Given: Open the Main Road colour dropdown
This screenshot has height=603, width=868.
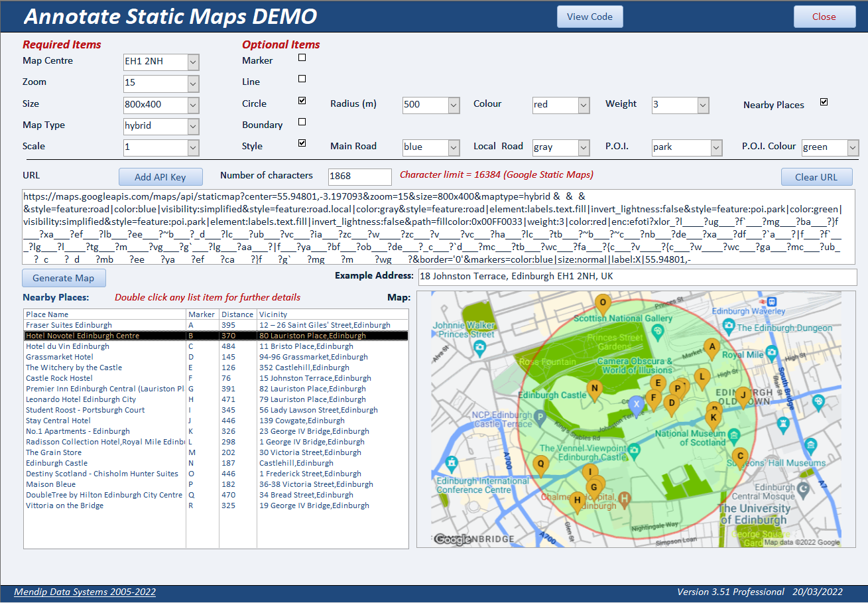Looking at the screenshot, I should pos(454,147).
